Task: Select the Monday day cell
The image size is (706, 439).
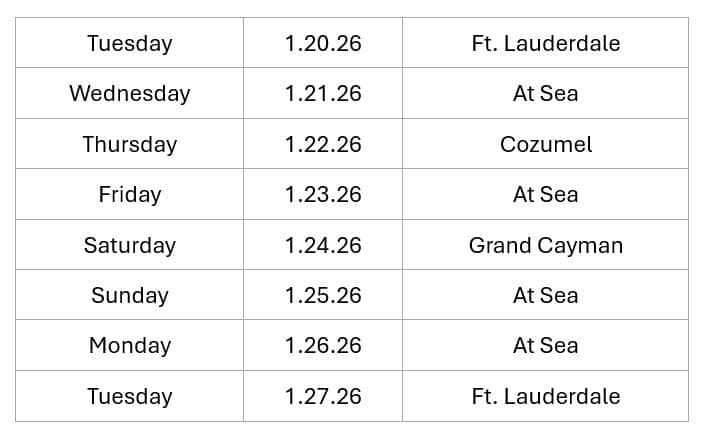Action: pos(129,346)
